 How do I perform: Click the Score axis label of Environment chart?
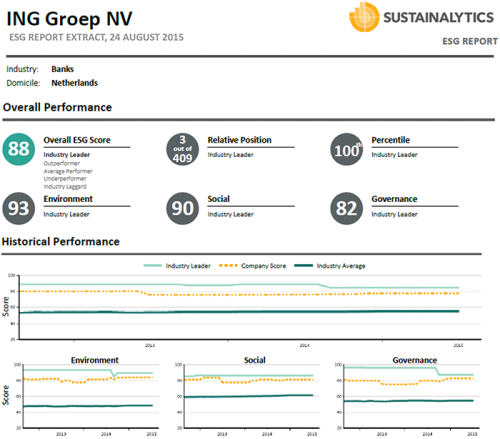point(6,395)
